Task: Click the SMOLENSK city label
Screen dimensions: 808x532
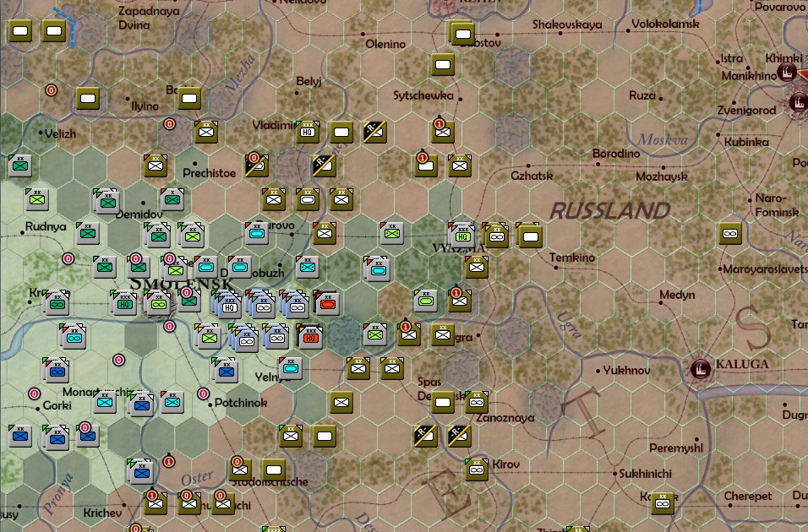Action: pyautogui.click(x=181, y=284)
